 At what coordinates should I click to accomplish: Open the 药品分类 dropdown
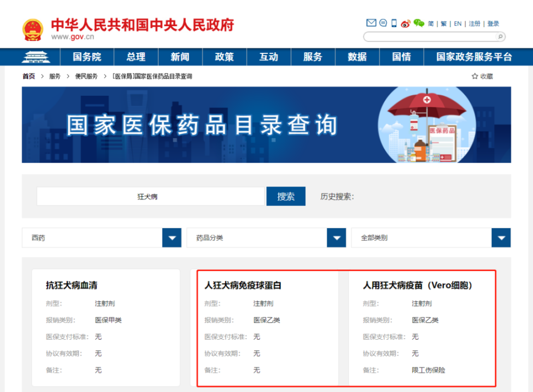[x=266, y=237]
